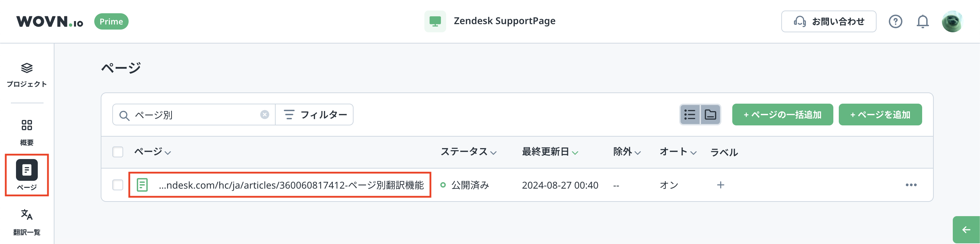Switch to list view layout
Screen dimensions: 980x244
pyautogui.click(x=690, y=115)
